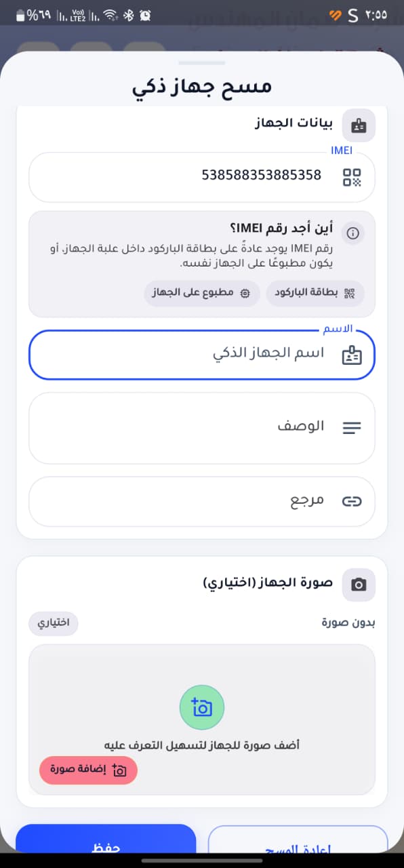Click the description lines icon beside الوصف

click(352, 427)
